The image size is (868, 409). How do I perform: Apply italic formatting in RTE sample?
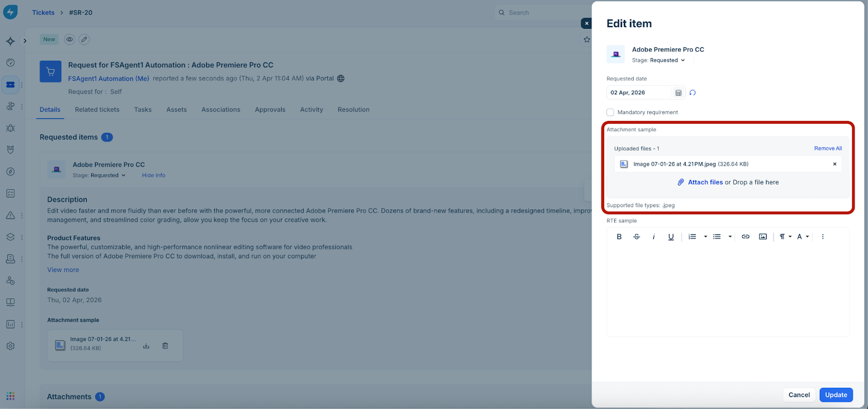pos(654,237)
